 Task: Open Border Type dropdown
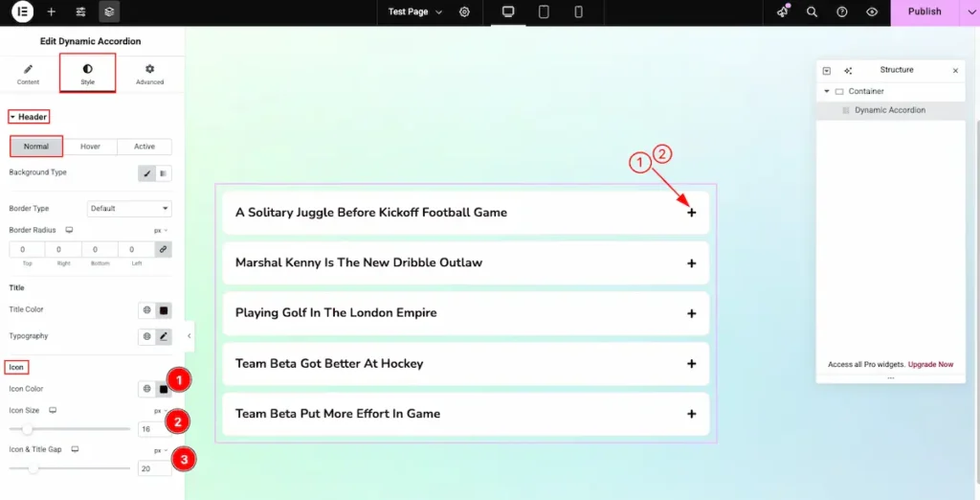tap(129, 208)
